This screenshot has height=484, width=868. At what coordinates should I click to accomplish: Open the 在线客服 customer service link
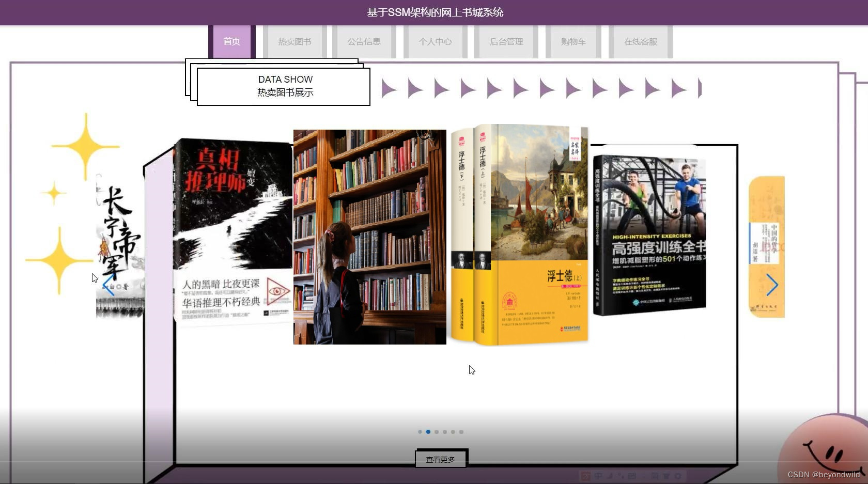(x=640, y=42)
